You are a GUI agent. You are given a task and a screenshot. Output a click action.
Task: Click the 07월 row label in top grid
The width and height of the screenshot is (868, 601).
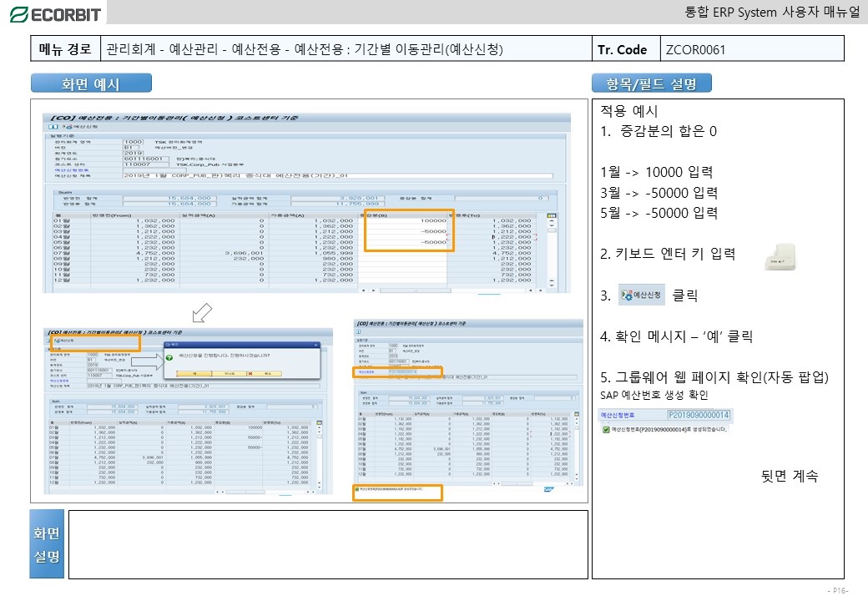(x=62, y=253)
